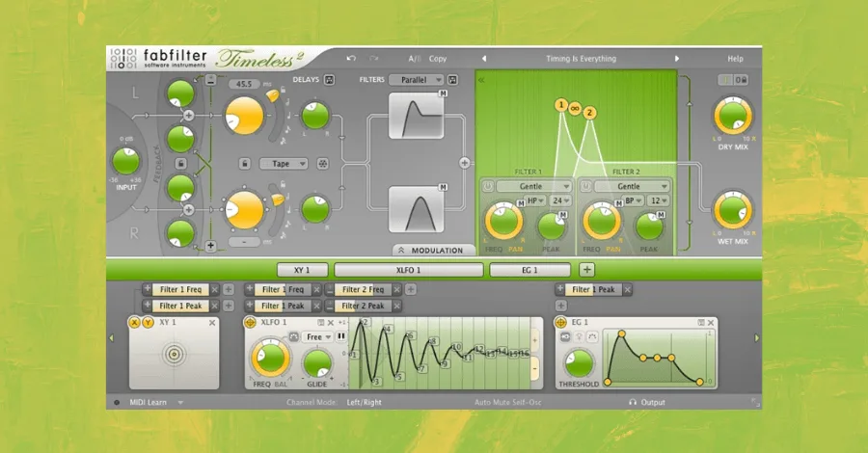The width and height of the screenshot is (868, 453).
Task: Toggle the Filter 1 power button
Action: (x=488, y=186)
